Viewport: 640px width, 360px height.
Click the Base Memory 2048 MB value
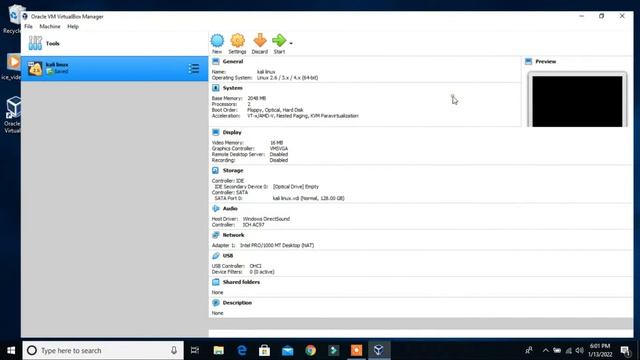pos(256,98)
